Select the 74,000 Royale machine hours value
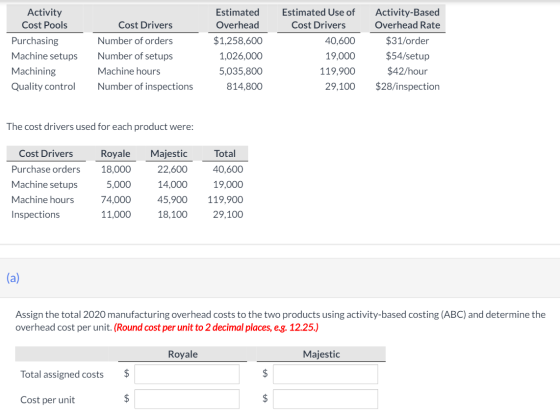 [116, 199]
